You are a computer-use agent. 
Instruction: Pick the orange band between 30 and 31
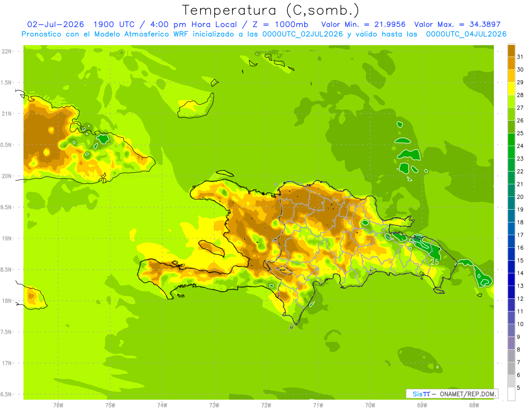click(x=511, y=63)
